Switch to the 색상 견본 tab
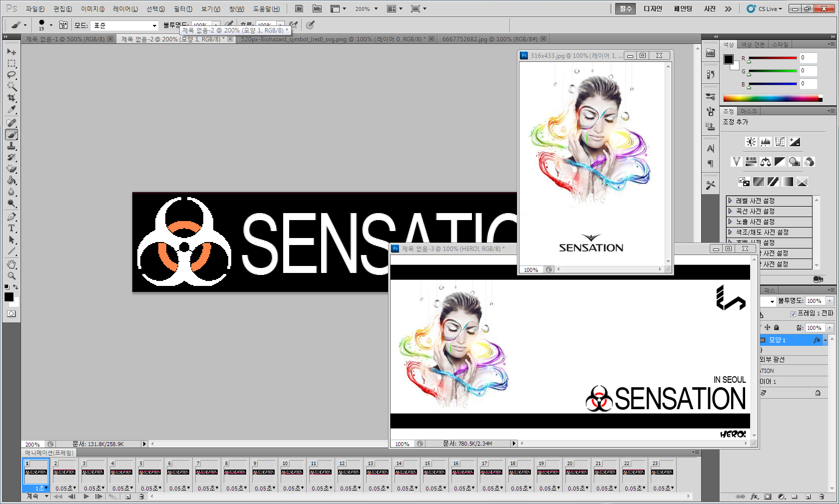The height and width of the screenshot is (504, 839). click(753, 44)
